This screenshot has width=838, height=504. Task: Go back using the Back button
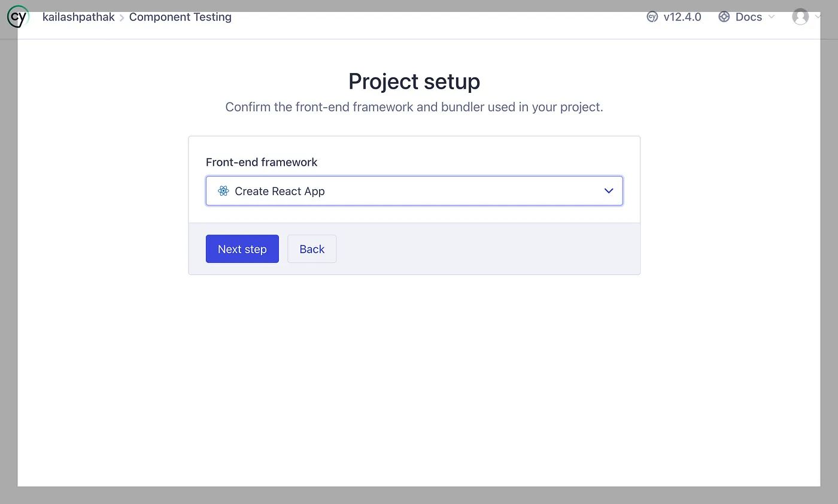pos(312,249)
